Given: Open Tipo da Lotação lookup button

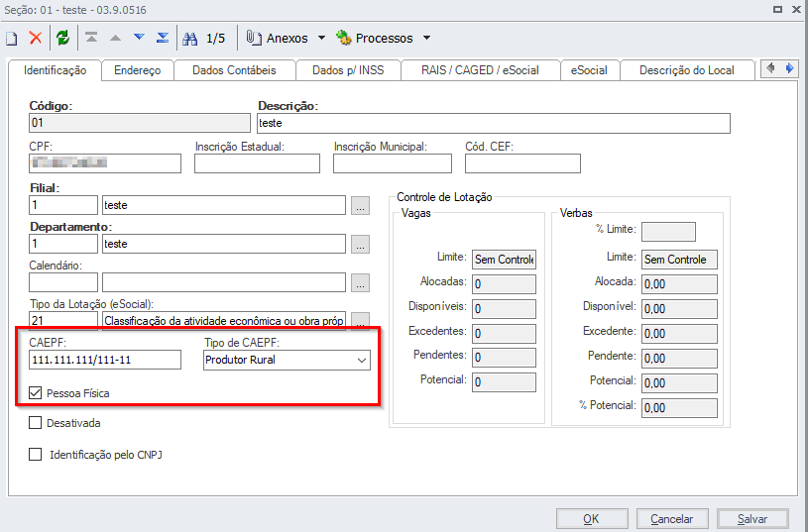Looking at the screenshot, I should tap(360, 321).
